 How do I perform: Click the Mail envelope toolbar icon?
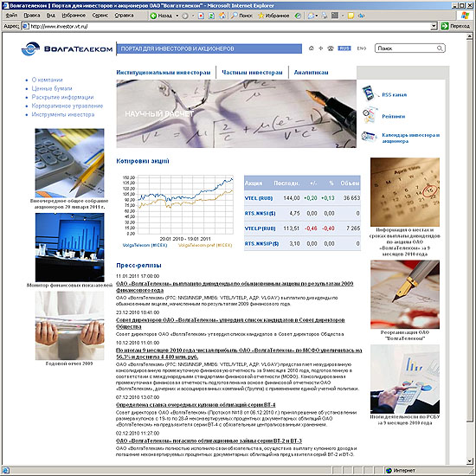(311, 16)
